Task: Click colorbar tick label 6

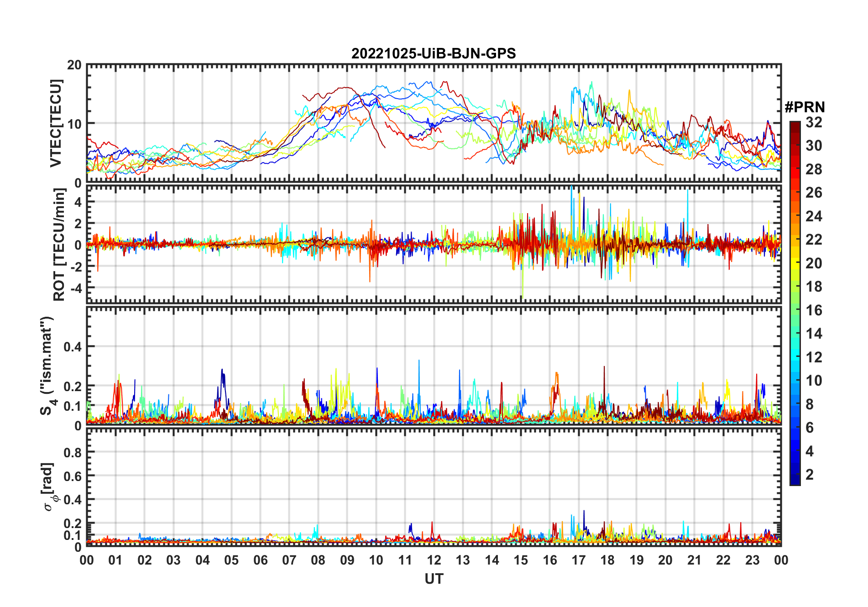Action: click(810, 428)
